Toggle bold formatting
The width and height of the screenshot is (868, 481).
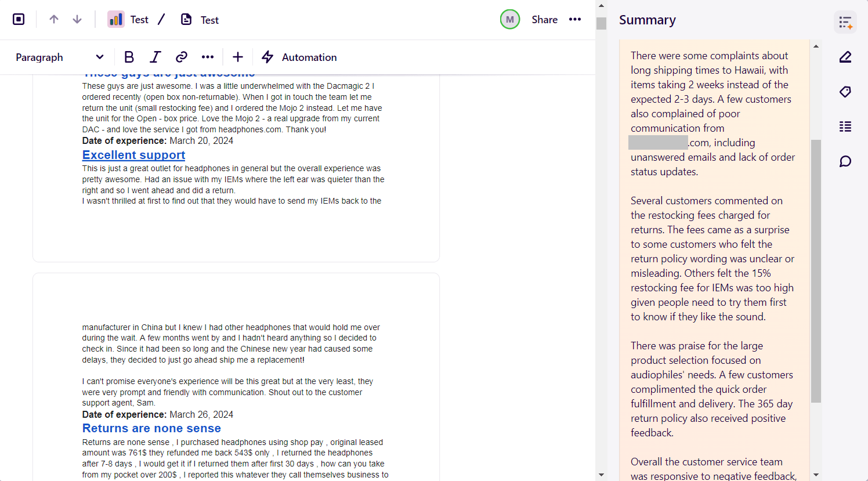point(129,57)
